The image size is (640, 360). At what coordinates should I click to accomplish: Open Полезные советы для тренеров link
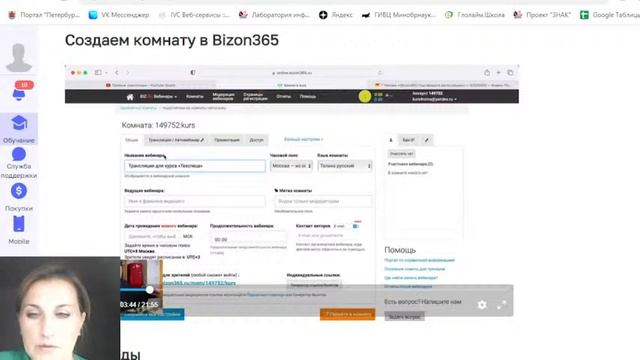pyautogui.click(x=415, y=269)
